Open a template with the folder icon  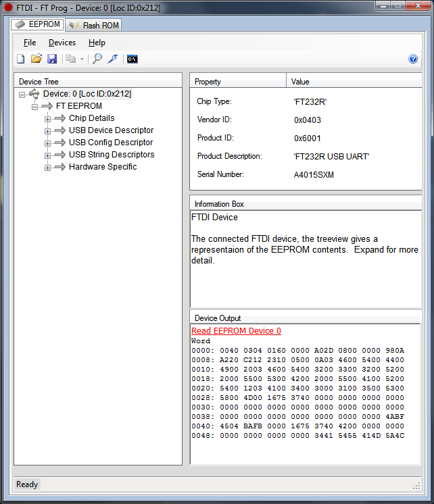click(37, 59)
